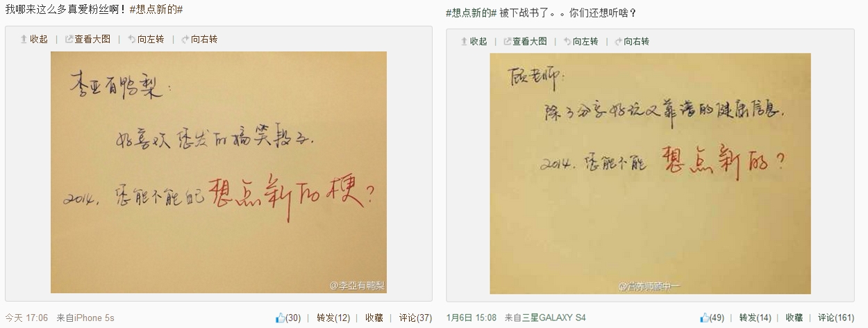Rotate the left image with 向左转
Screen dimensions: 868x328
(146, 39)
